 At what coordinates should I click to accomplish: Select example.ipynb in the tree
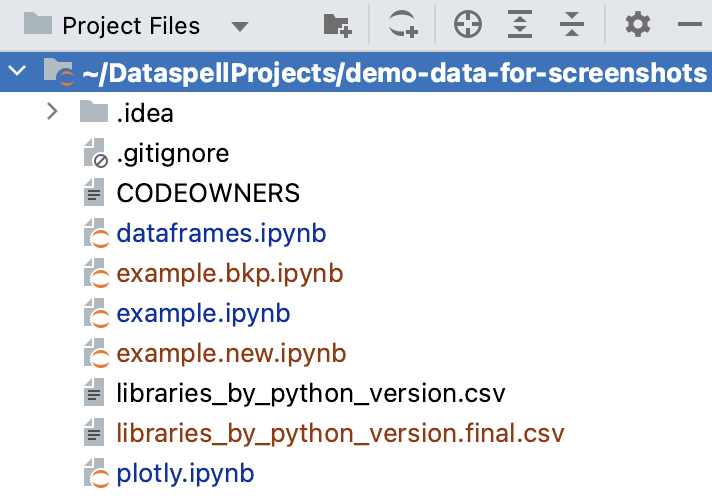click(203, 313)
